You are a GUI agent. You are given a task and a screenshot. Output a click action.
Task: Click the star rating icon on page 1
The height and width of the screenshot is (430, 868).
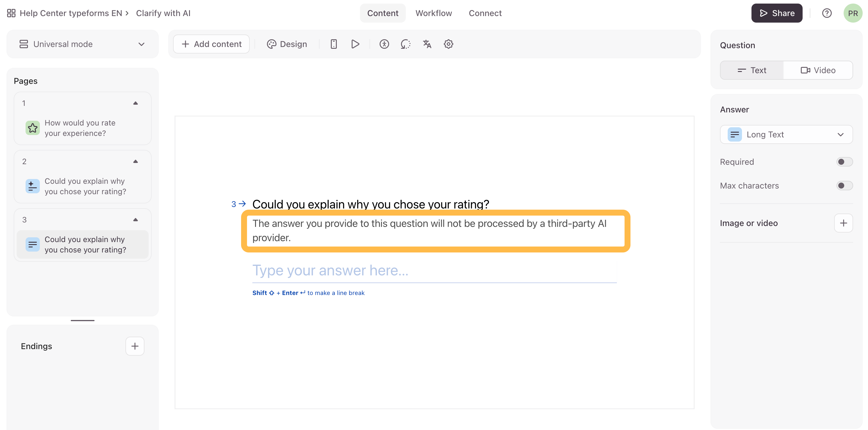(x=33, y=128)
